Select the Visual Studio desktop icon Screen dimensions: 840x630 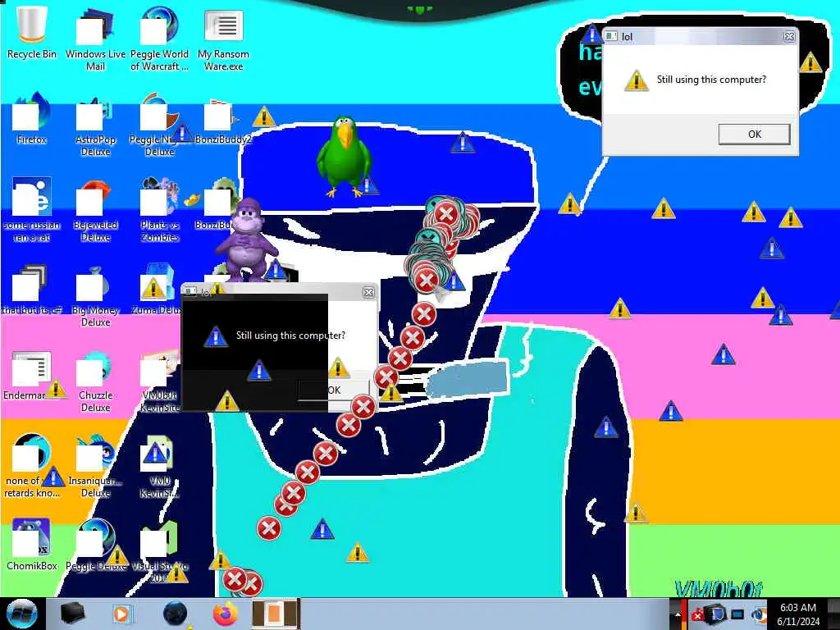[159, 550]
